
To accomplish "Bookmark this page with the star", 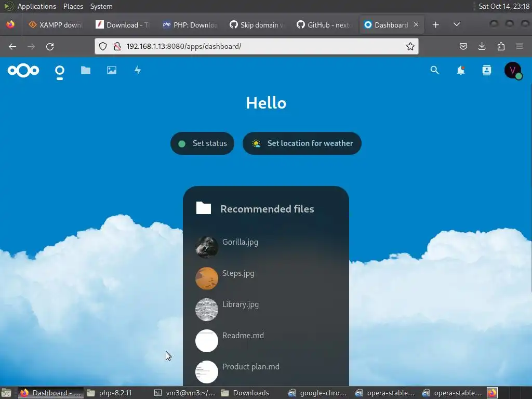I will (410, 46).
